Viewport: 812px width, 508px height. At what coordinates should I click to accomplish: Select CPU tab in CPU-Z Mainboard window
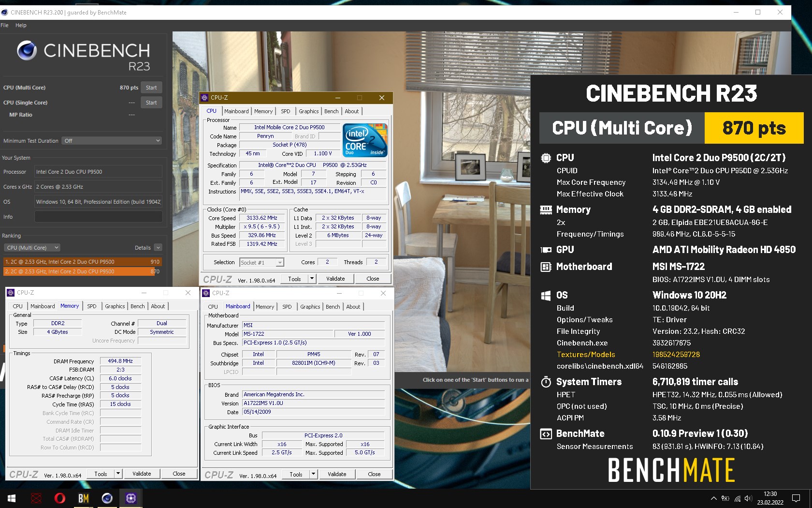213,307
